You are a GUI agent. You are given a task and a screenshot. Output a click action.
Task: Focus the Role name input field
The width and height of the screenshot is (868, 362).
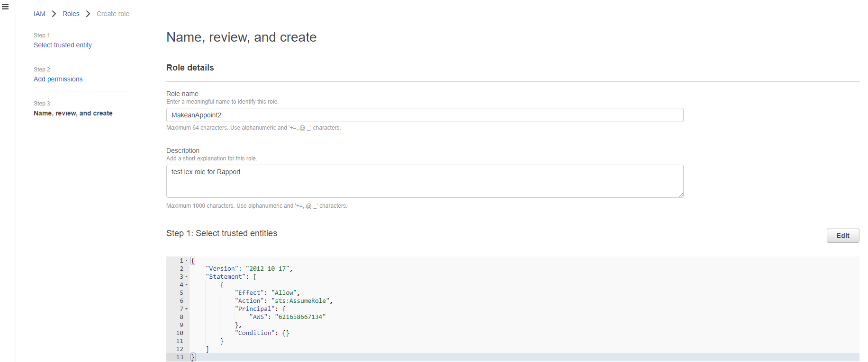pos(425,115)
